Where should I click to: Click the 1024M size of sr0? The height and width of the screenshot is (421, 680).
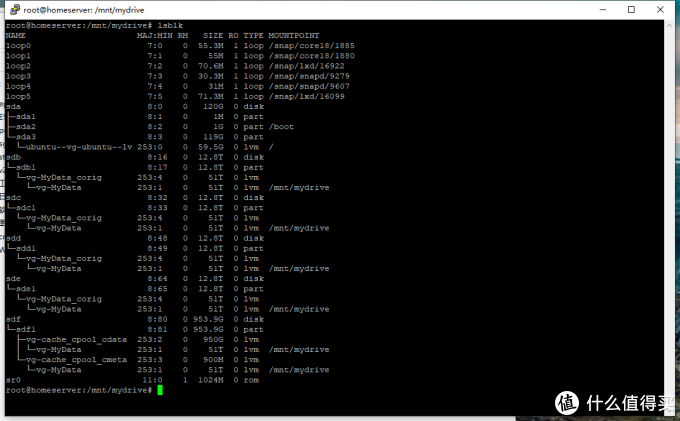point(211,380)
